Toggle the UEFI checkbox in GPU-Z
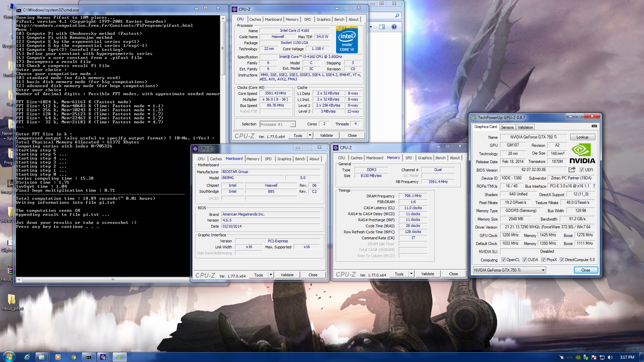This screenshot has width=644, height=362. click(x=582, y=170)
